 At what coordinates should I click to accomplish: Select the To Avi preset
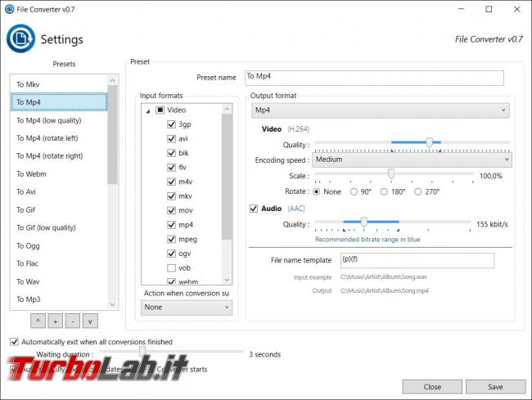(x=59, y=192)
